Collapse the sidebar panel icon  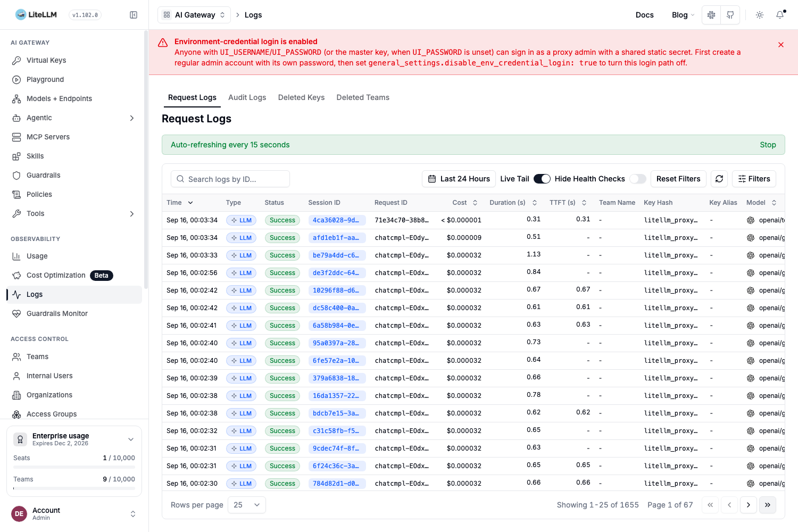(x=134, y=15)
